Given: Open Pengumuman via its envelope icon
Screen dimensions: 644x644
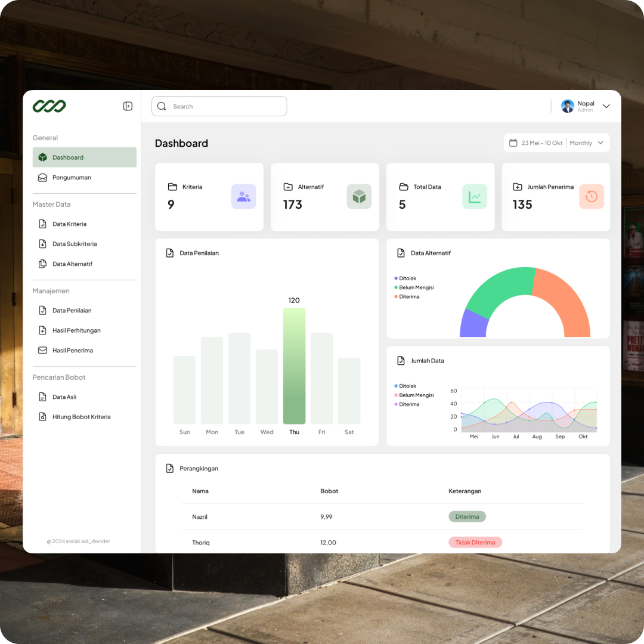Looking at the screenshot, I should click(x=42, y=177).
